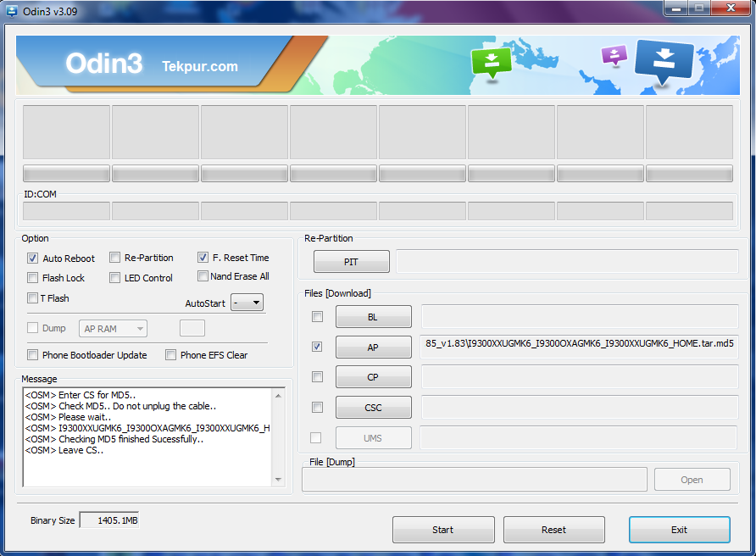Click Message log scrollbar up arrow
The image size is (756, 556).
click(278, 396)
